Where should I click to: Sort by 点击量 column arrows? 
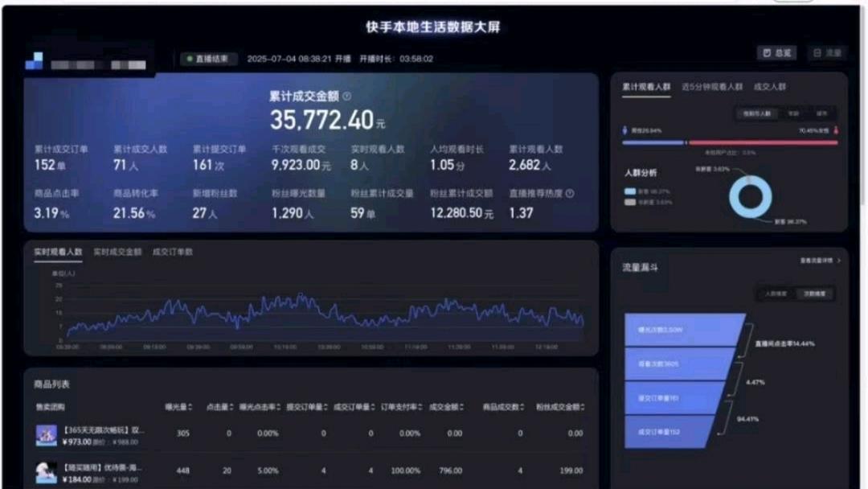pyautogui.click(x=231, y=407)
